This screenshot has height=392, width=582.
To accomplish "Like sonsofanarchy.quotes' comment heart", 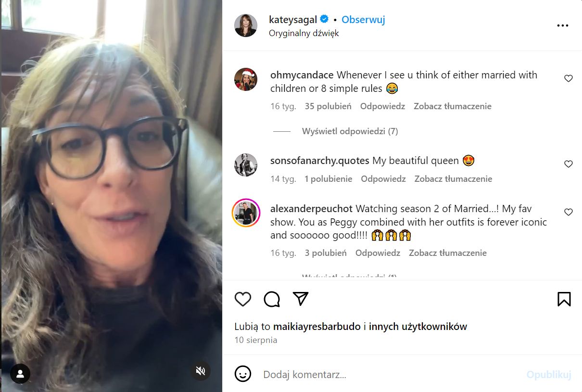I will pos(568,164).
